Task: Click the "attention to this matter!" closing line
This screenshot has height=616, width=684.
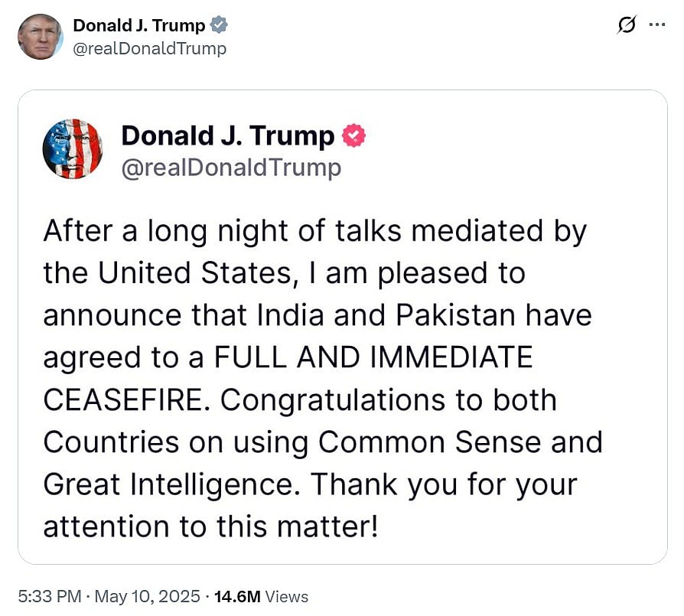Action: click(211, 526)
